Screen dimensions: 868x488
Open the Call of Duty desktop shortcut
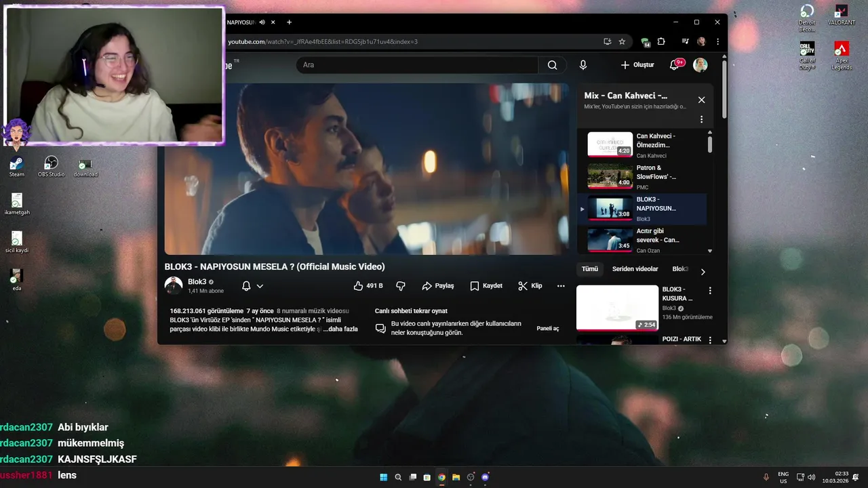(807, 56)
